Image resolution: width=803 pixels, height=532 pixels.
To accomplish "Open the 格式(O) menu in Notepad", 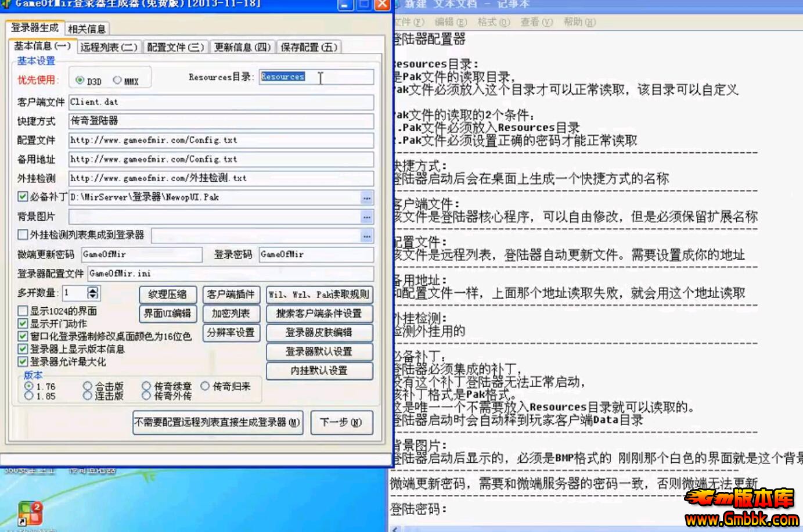I will tap(493, 22).
